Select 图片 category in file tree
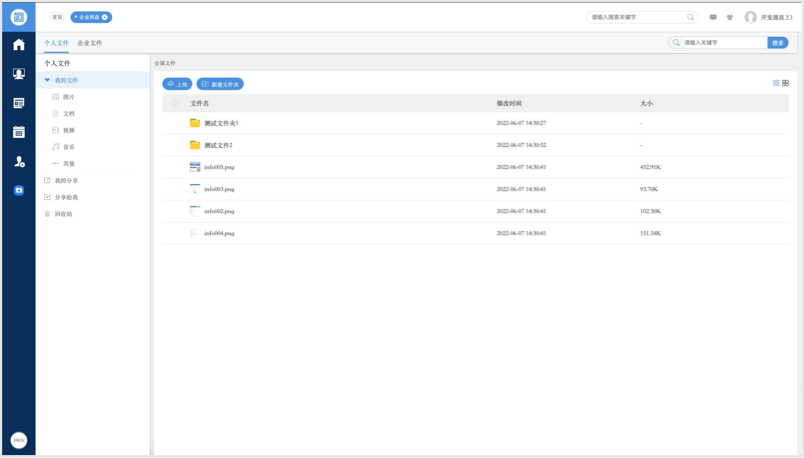 tap(68, 97)
